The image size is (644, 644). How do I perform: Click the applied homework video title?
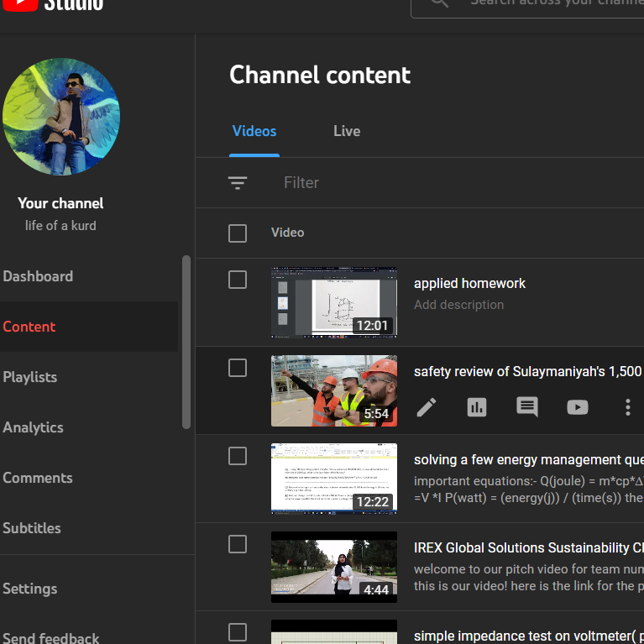pos(469,283)
